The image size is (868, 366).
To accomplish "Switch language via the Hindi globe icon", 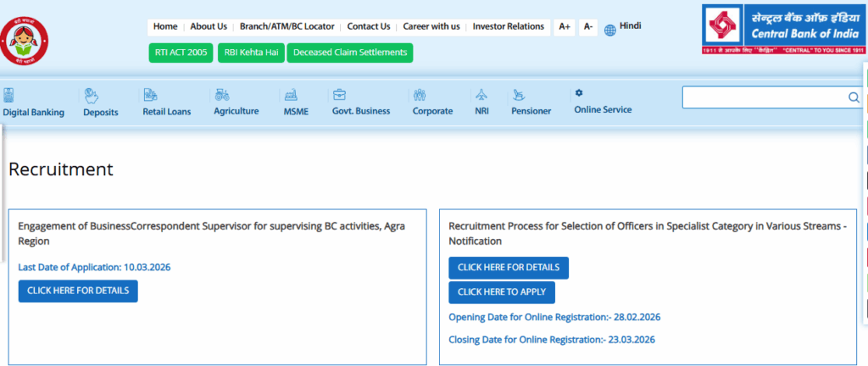I will pos(610,30).
